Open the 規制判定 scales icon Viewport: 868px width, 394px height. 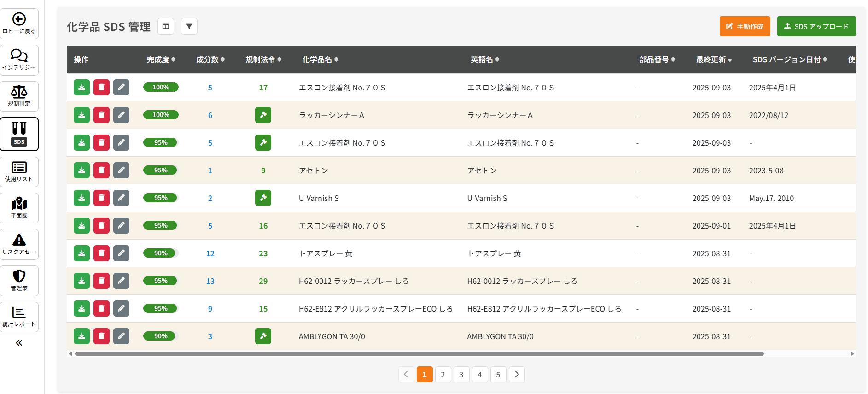point(19,92)
